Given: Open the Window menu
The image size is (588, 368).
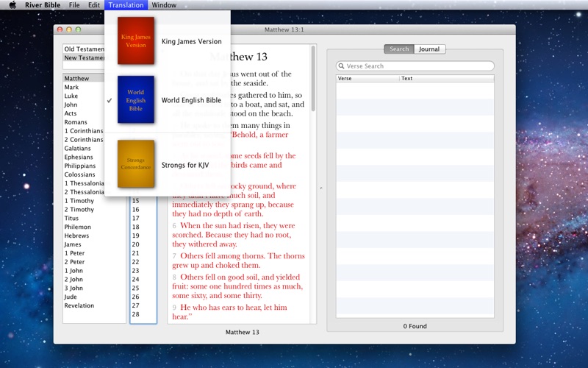Looking at the screenshot, I should pos(164,5).
